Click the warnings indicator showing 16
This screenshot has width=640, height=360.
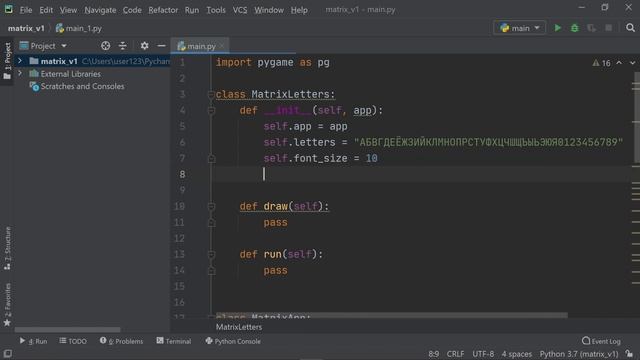point(602,63)
